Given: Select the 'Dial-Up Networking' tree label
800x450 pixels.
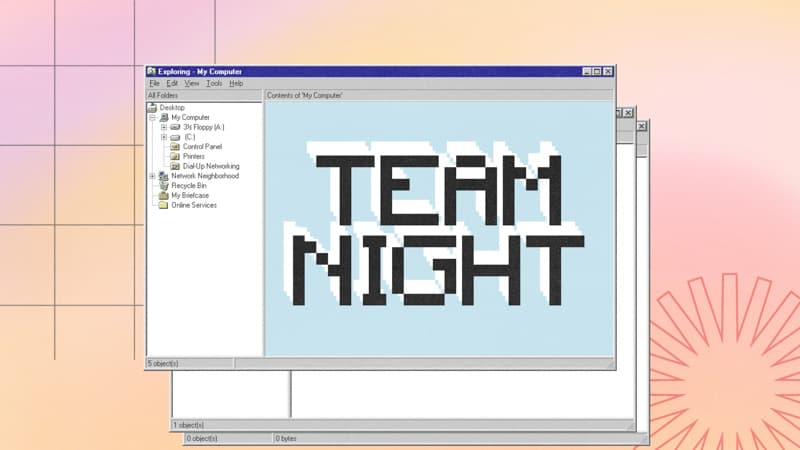Looking at the screenshot, I should (211, 166).
